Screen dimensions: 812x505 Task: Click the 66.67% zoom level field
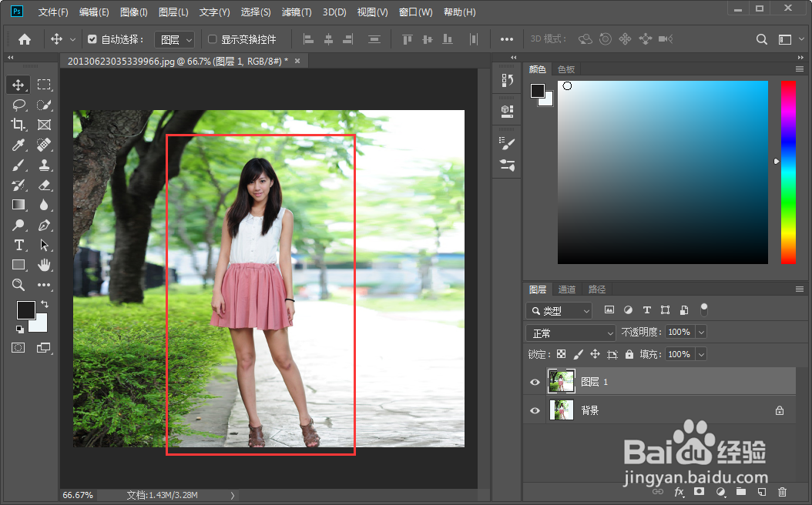78,495
